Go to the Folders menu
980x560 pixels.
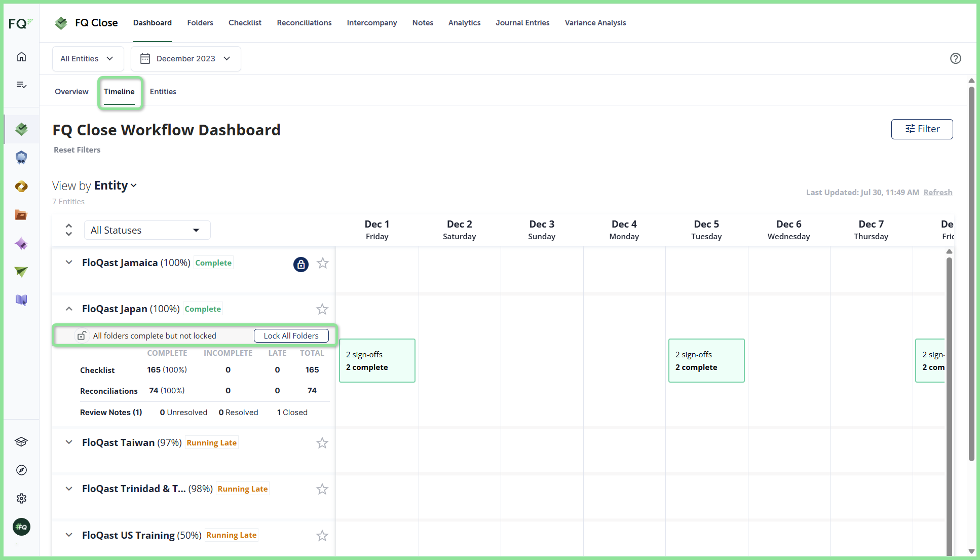[200, 23]
